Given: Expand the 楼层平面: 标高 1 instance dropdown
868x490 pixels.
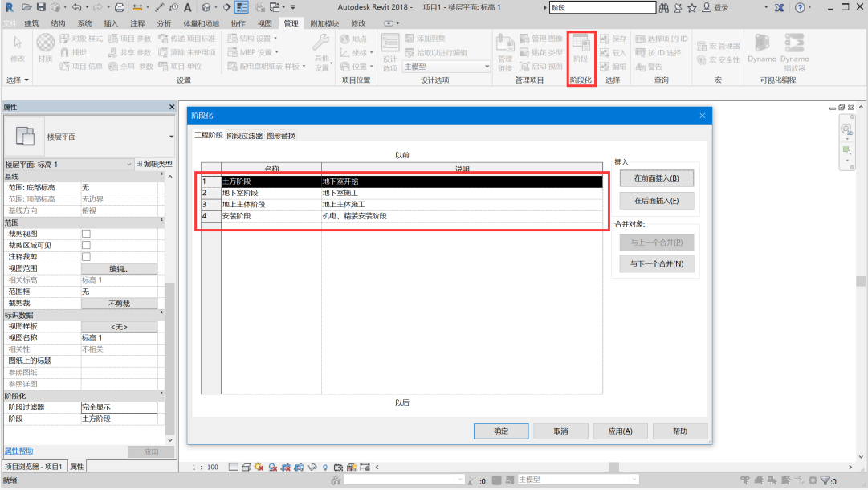Looking at the screenshot, I should pos(129,165).
